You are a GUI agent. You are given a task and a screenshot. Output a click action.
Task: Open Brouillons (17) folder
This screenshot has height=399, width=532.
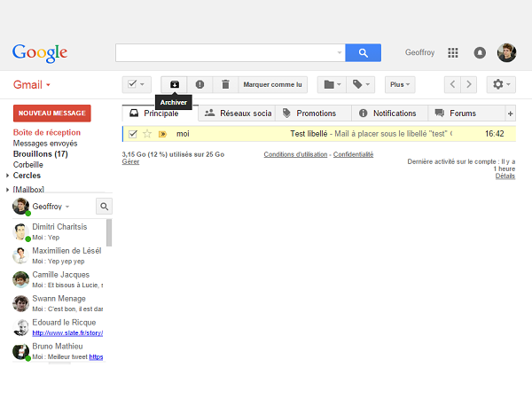(x=41, y=154)
